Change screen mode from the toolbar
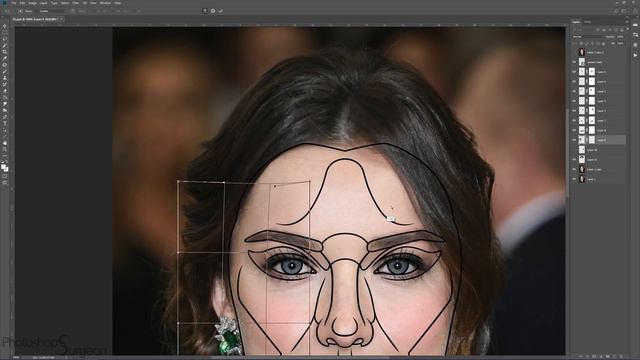640x360 pixels. click(x=4, y=183)
